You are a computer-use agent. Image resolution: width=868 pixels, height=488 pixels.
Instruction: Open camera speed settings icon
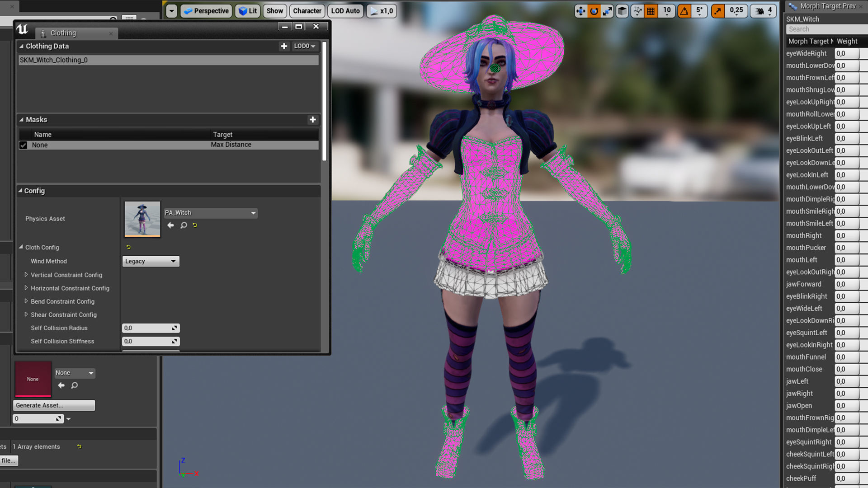(759, 11)
